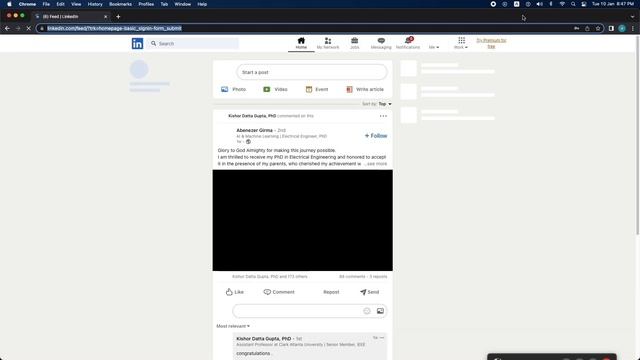Go back in Chrome
The height and width of the screenshot is (360, 640).
(7, 28)
